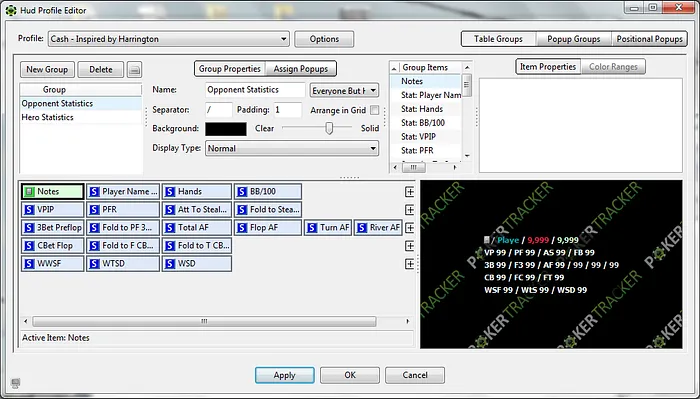Select the Opponent Statistics group

click(81, 104)
